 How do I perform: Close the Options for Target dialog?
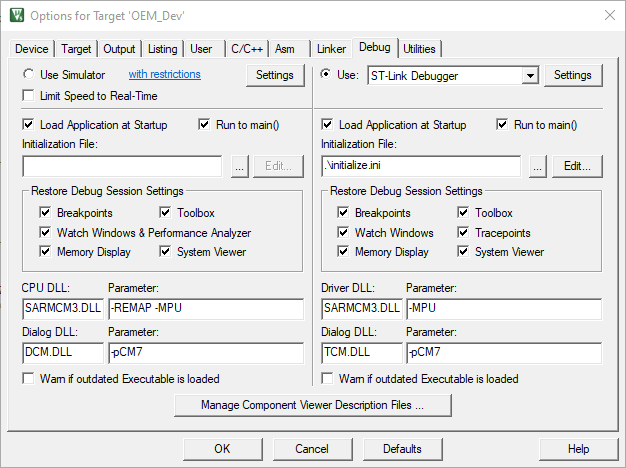coord(610,15)
